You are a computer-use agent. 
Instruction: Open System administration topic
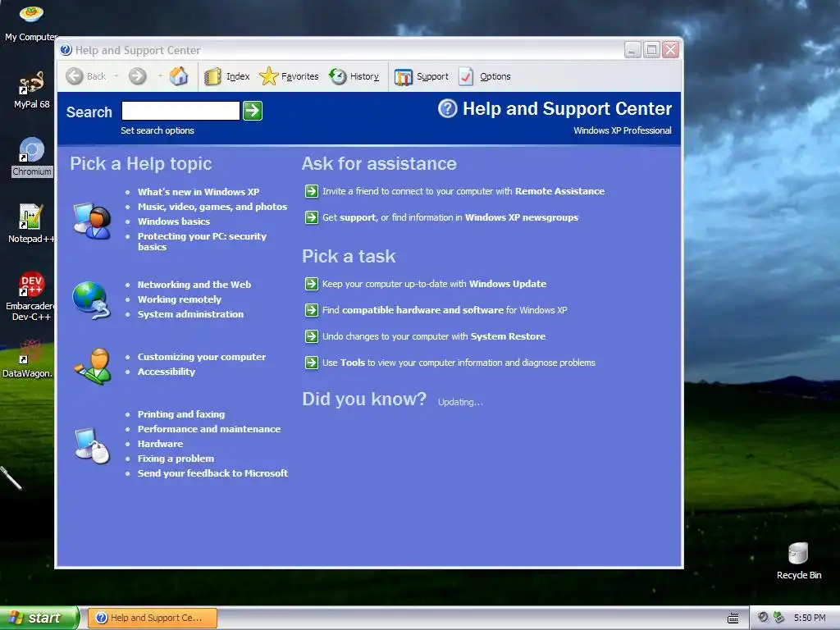pyautogui.click(x=190, y=314)
